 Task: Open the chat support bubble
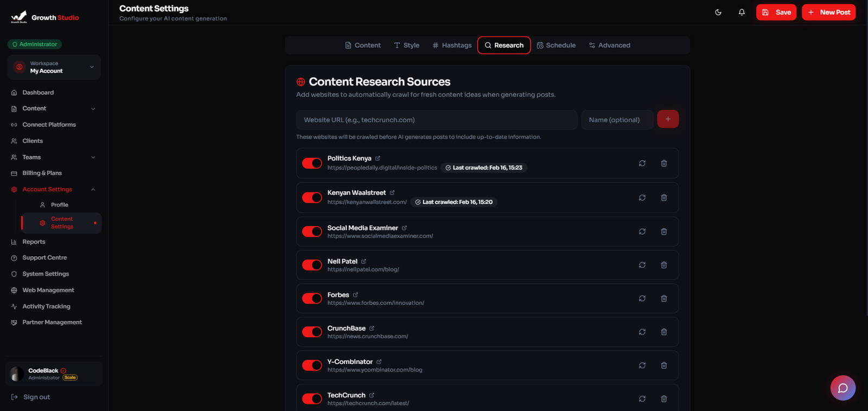843,388
